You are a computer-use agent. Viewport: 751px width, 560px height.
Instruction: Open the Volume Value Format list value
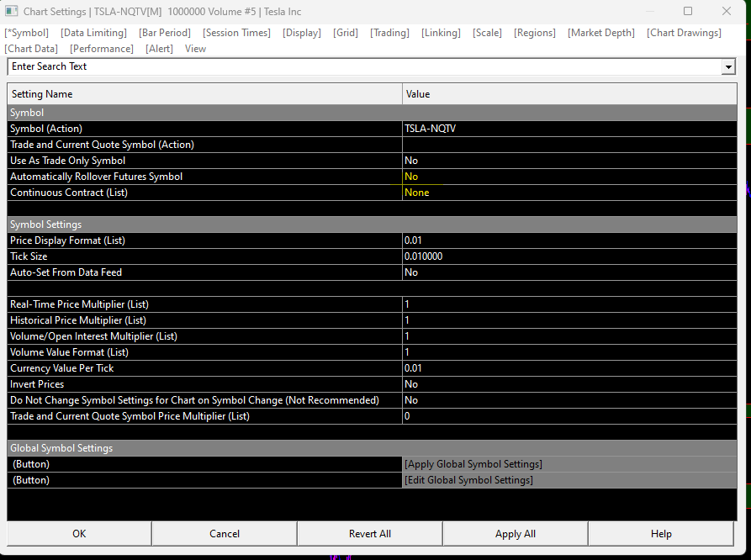pos(569,352)
